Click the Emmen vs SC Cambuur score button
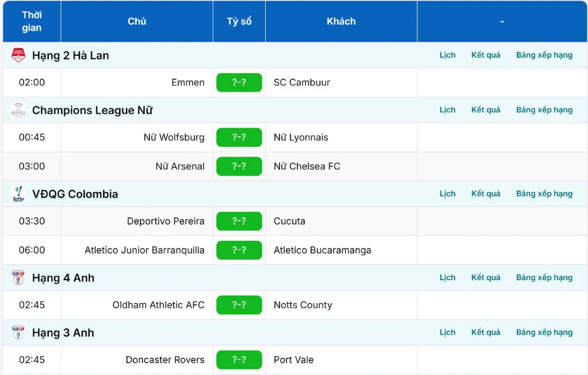This screenshot has height=375, width=588. (x=239, y=82)
